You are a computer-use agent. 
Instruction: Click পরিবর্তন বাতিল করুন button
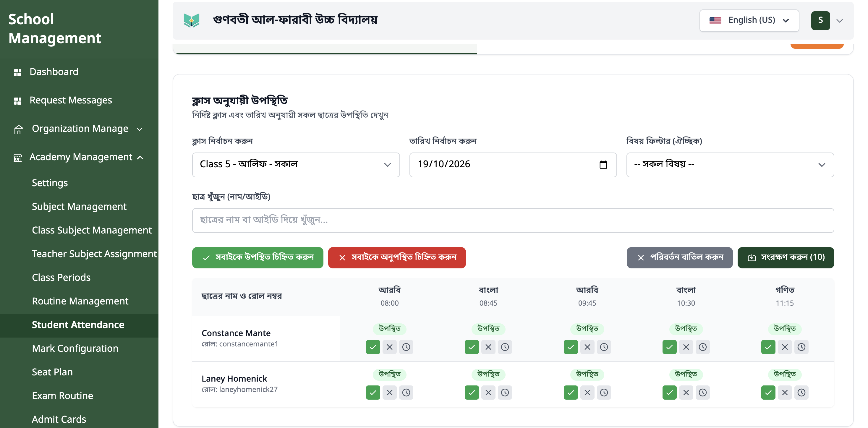(680, 257)
